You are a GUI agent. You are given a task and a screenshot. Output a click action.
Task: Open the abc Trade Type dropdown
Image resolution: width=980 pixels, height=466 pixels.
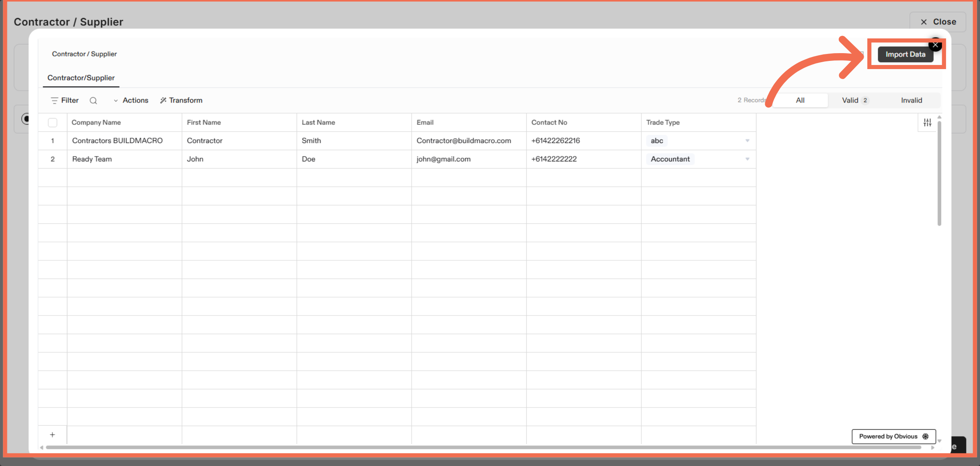748,141
